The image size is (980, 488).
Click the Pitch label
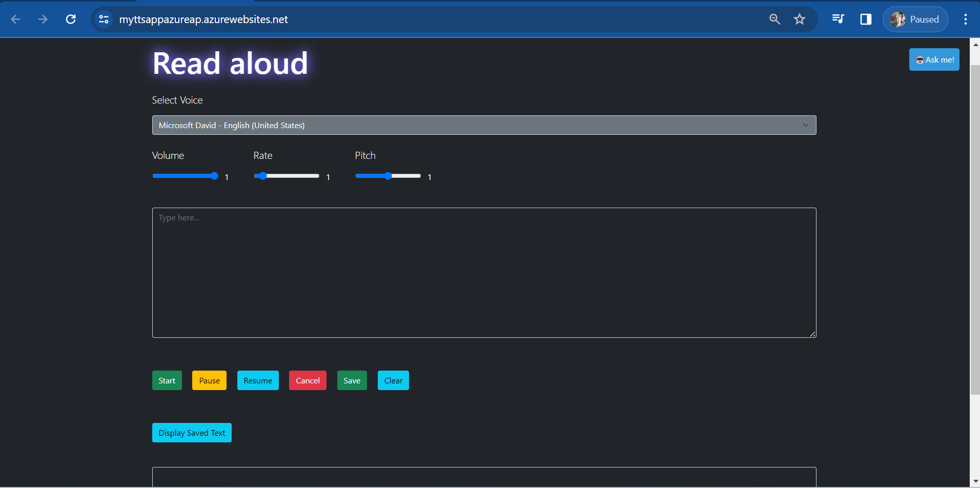click(365, 155)
